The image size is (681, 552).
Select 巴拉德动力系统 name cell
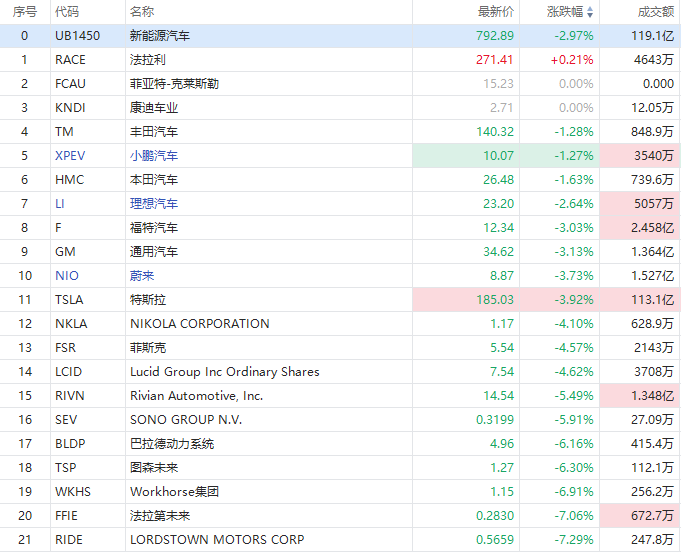pos(172,443)
